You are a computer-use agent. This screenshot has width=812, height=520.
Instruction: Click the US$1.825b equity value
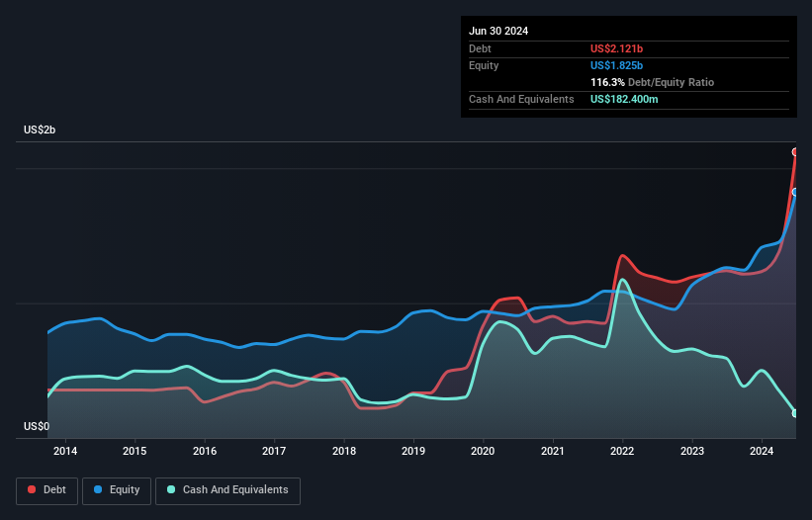click(x=616, y=65)
